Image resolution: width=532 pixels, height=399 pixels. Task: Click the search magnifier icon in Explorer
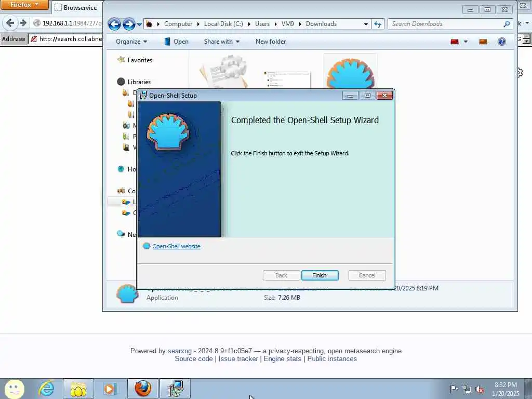coord(507,24)
